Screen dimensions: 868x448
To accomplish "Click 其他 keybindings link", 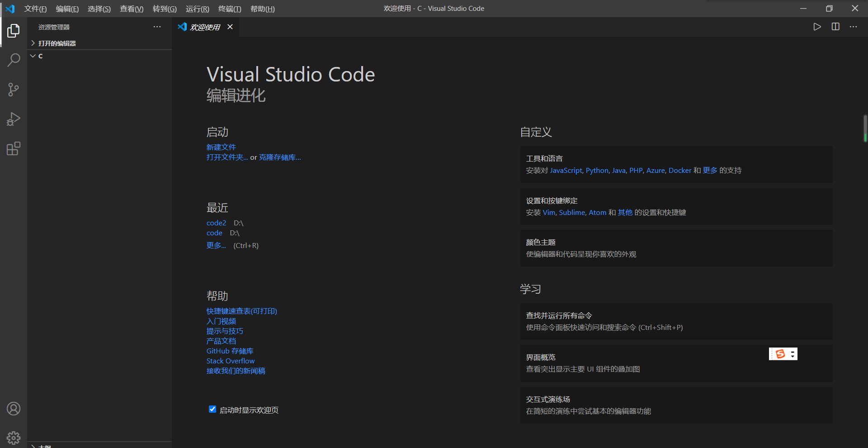I will (625, 212).
